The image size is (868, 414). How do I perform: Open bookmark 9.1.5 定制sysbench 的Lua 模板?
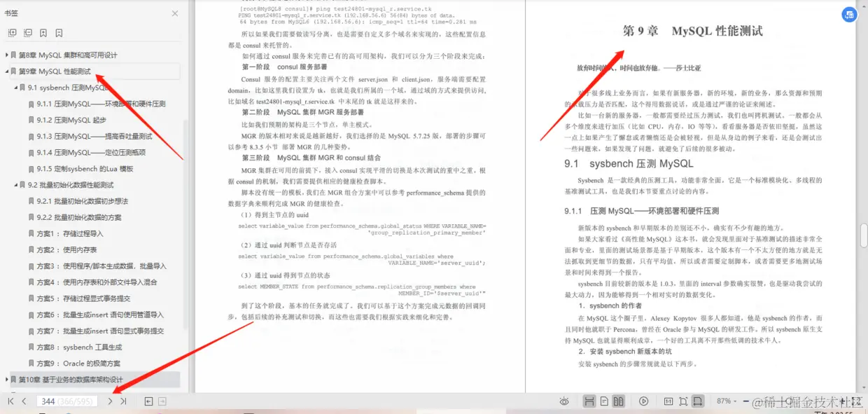tap(85, 169)
